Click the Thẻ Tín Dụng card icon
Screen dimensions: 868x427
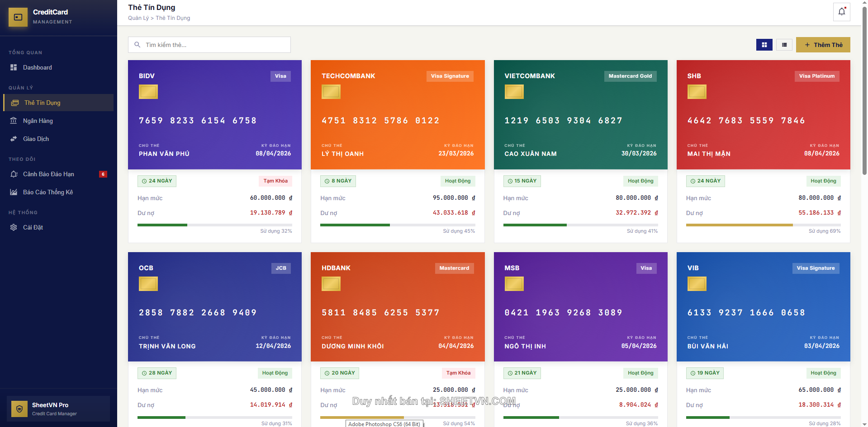15,103
